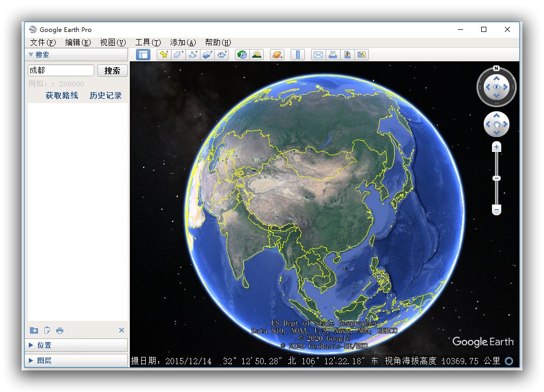
Task: Toggle sunlight with the sun icon
Action: click(x=257, y=54)
